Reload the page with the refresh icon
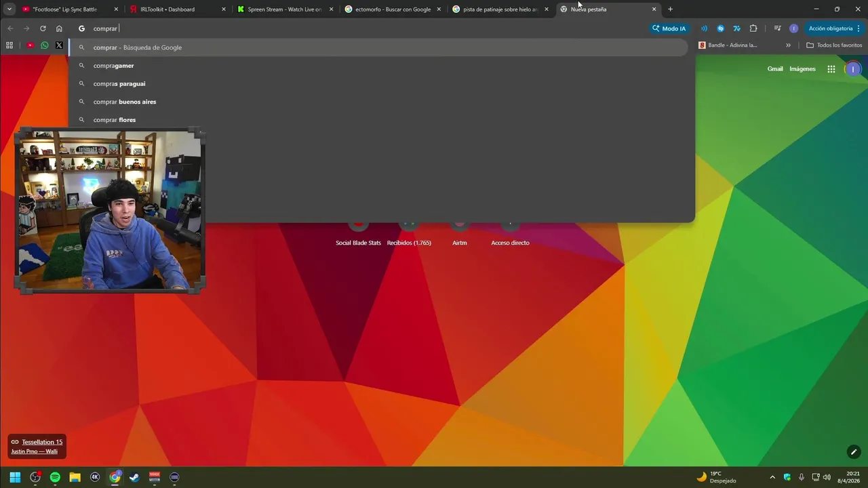This screenshot has height=488, width=868. click(43, 28)
